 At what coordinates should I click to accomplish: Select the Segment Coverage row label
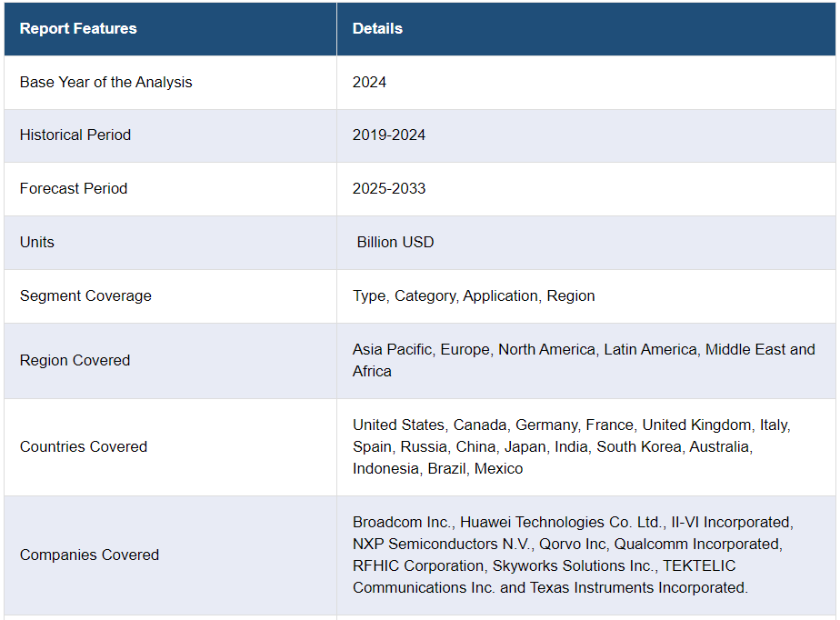click(x=85, y=295)
